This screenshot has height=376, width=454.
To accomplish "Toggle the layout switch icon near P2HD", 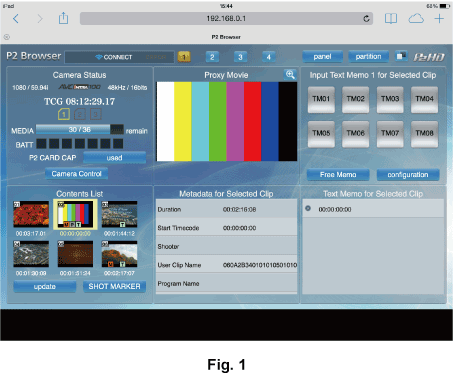I will 401,56.
